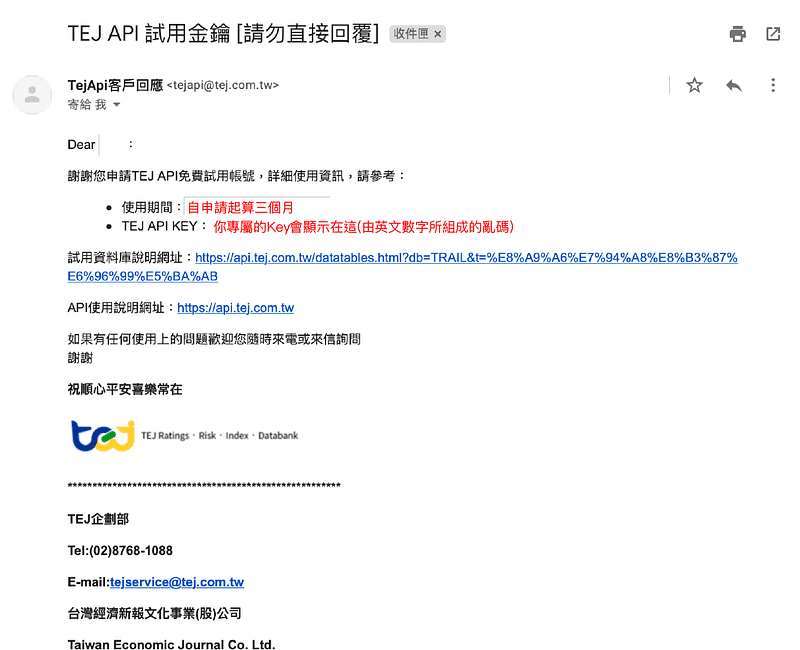Viewport: 800px width, 650px height.
Task: Click the sender address tejapi@tej.com.tw
Action: pyautogui.click(x=223, y=86)
